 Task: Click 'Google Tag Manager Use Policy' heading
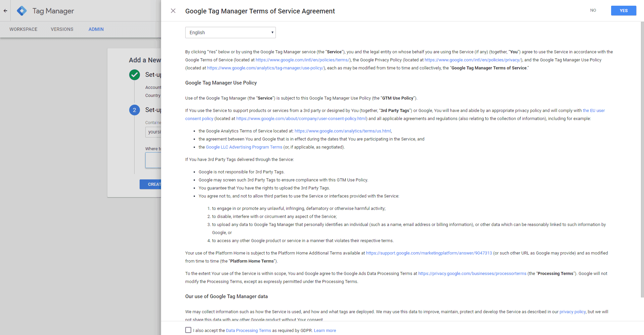pyautogui.click(x=221, y=83)
